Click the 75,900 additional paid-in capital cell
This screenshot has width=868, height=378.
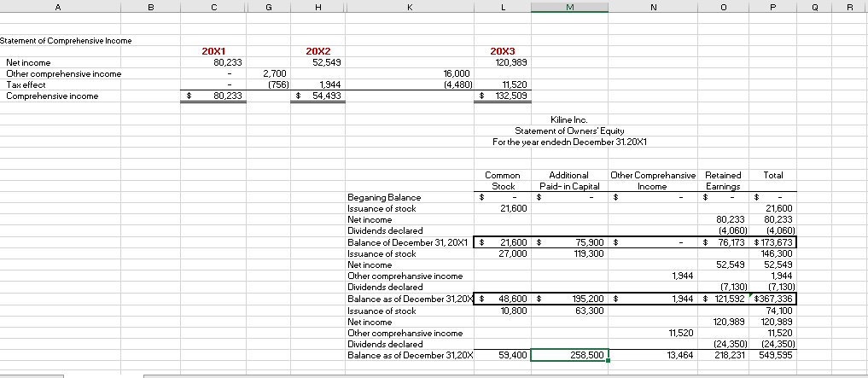(x=569, y=242)
